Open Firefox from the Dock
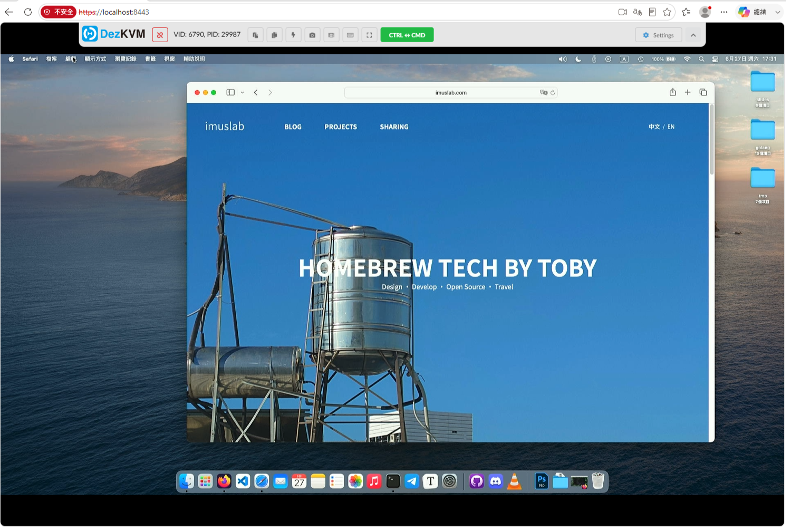 point(224,481)
